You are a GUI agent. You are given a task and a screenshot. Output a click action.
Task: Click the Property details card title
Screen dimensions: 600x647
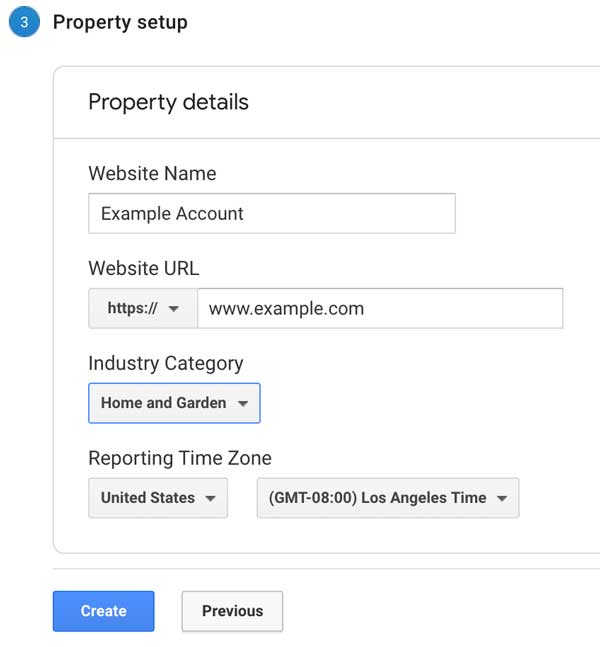[x=168, y=102]
